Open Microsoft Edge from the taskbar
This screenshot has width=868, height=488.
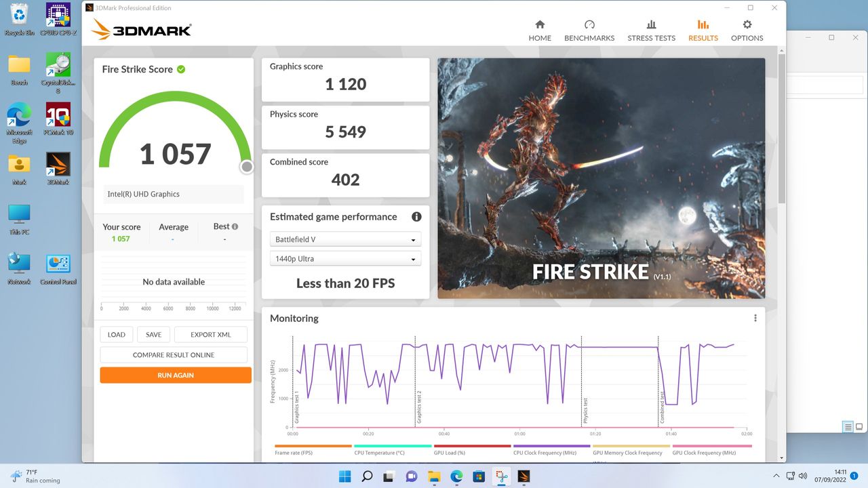pyautogui.click(x=456, y=476)
